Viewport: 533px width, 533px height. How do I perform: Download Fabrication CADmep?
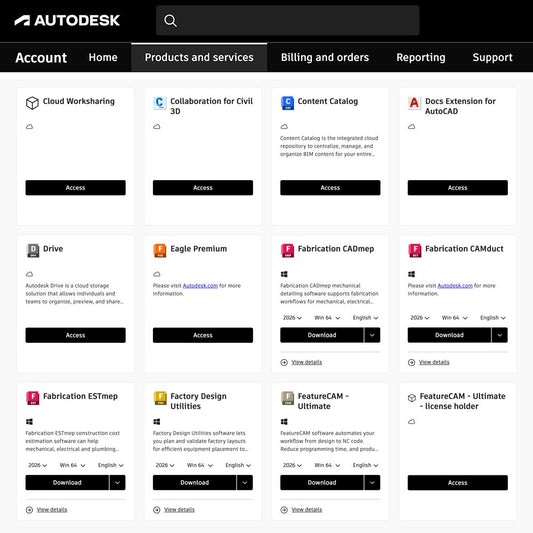click(x=322, y=335)
